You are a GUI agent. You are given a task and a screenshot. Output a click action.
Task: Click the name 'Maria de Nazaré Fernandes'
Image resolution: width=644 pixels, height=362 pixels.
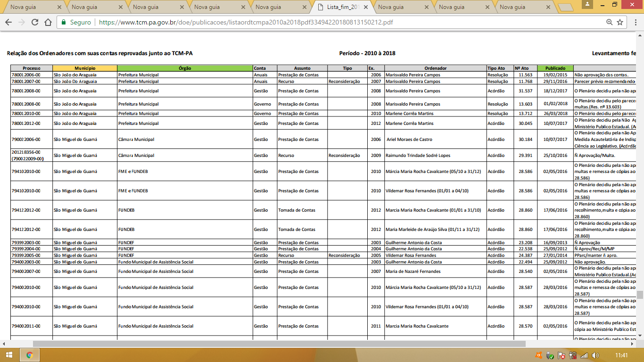(x=413, y=271)
